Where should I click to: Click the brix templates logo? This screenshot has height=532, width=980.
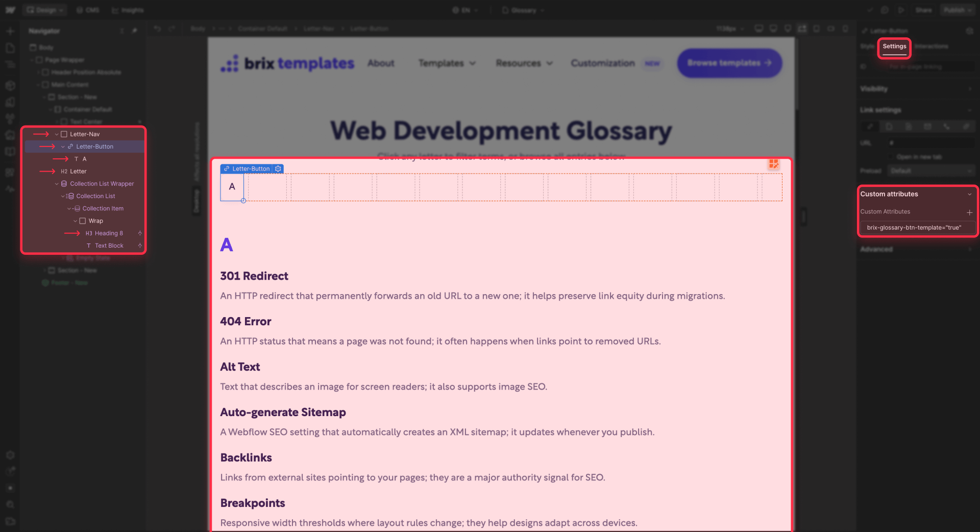(287, 63)
